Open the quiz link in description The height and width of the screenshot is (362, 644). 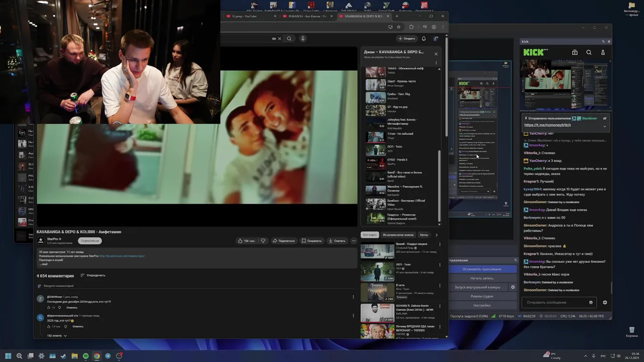tap(122, 256)
